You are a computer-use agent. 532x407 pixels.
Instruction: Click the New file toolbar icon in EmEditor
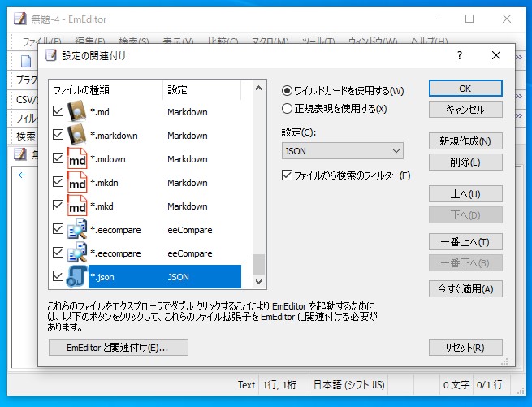26,62
